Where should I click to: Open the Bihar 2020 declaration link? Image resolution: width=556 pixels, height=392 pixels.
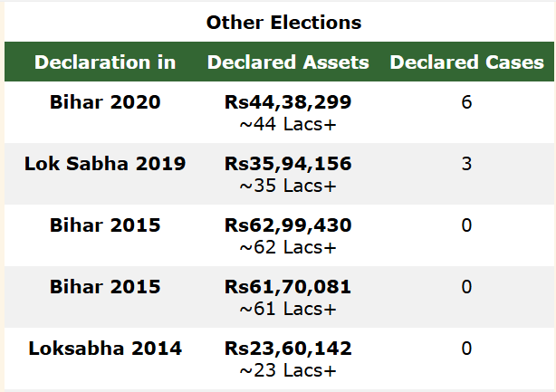tap(105, 102)
